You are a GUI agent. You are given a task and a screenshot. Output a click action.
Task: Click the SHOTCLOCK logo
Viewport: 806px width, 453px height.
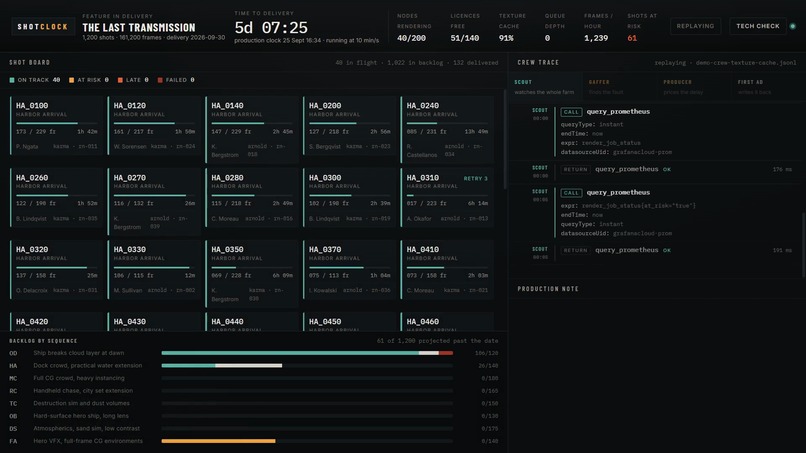43,27
